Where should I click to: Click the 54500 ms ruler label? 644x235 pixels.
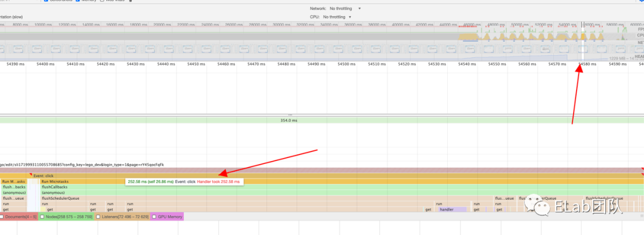[346, 64]
